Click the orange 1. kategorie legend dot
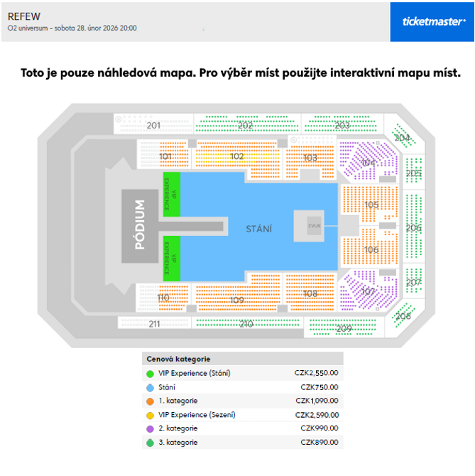 coord(150,401)
